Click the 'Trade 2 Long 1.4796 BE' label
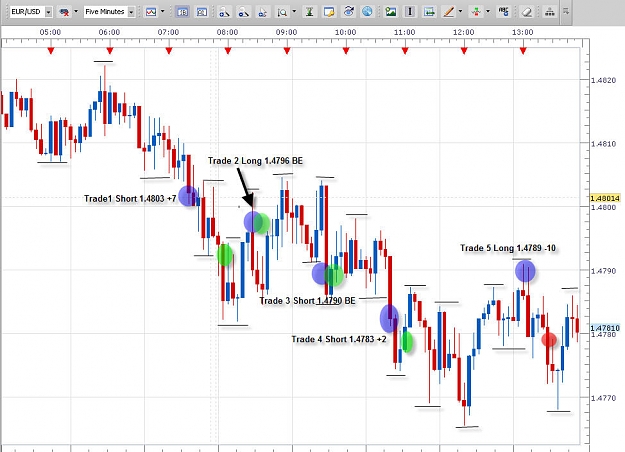625x452 pixels. tap(255, 161)
